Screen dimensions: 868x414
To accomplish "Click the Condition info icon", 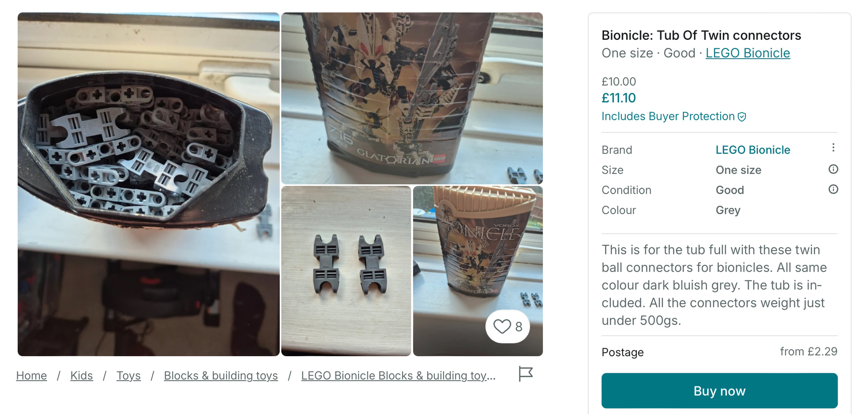I will (833, 189).
